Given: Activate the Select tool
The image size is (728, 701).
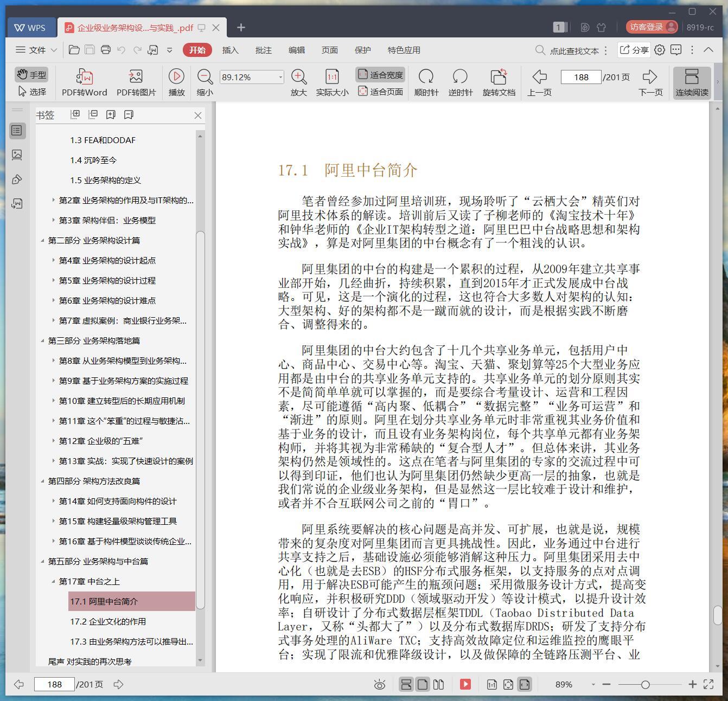Looking at the screenshot, I should click(31, 92).
